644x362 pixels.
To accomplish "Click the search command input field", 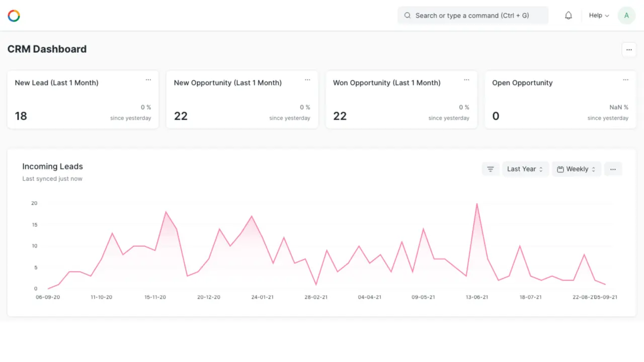I will [472, 16].
